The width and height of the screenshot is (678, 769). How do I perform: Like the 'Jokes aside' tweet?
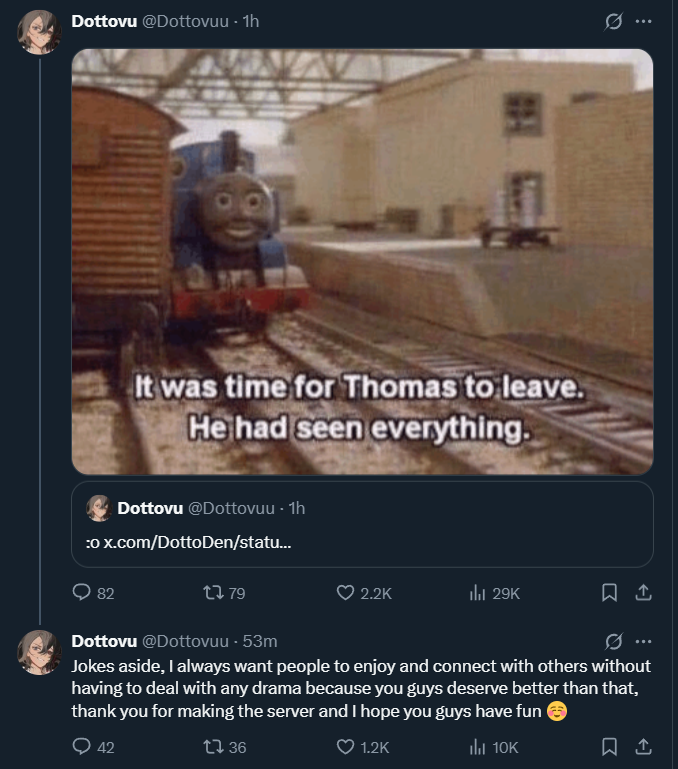(x=345, y=746)
